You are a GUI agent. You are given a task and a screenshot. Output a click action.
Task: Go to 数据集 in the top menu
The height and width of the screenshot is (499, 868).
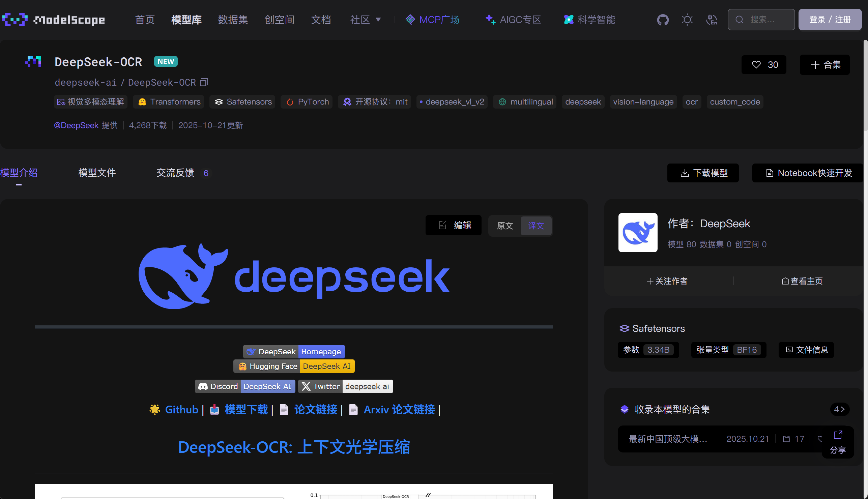tap(233, 20)
